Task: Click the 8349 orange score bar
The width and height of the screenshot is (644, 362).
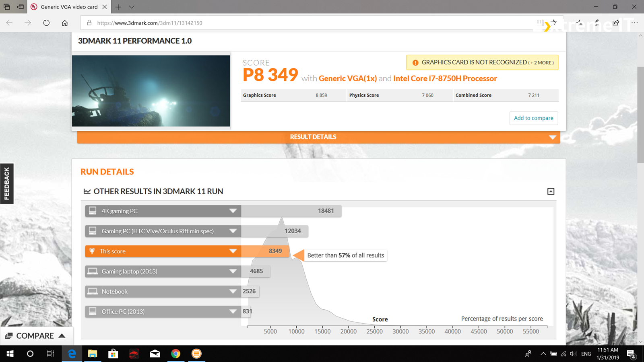Action: pos(265,251)
